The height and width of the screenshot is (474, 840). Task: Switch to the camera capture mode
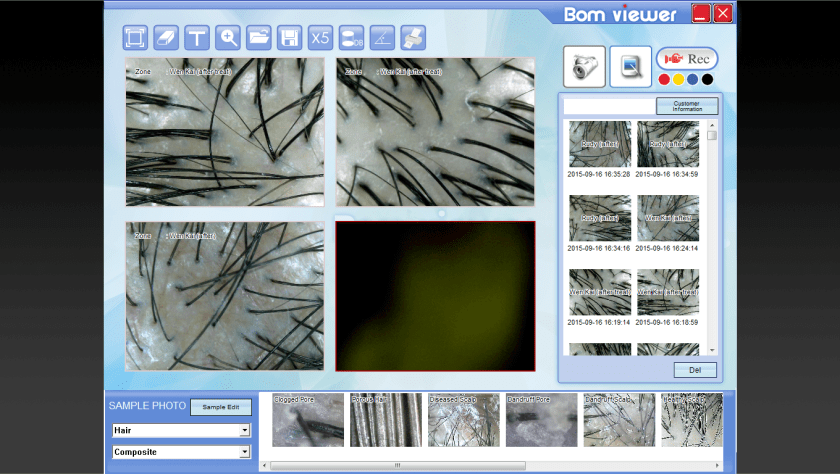coord(584,66)
